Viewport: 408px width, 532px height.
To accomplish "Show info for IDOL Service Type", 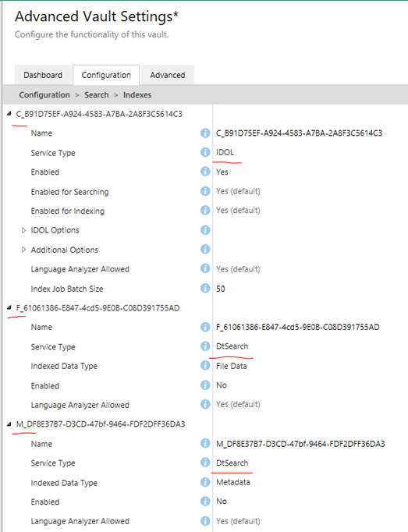I will [205, 152].
